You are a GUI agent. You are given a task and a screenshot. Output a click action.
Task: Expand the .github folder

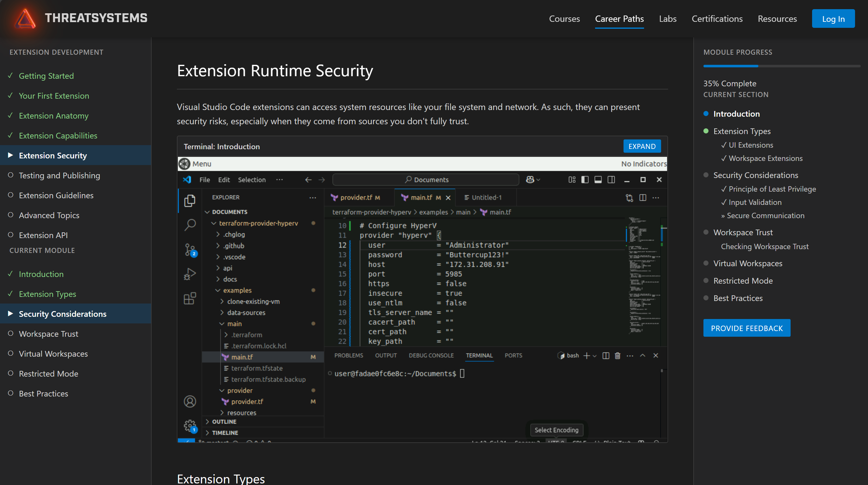(233, 246)
